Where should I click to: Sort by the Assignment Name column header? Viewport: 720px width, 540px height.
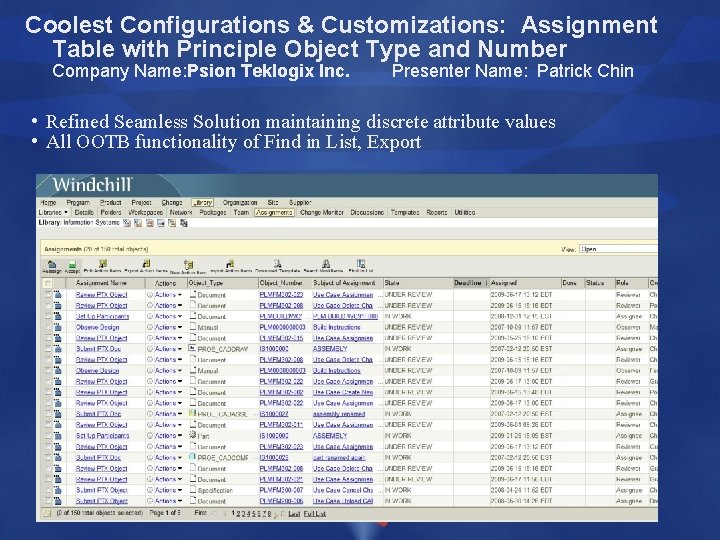coord(101,283)
